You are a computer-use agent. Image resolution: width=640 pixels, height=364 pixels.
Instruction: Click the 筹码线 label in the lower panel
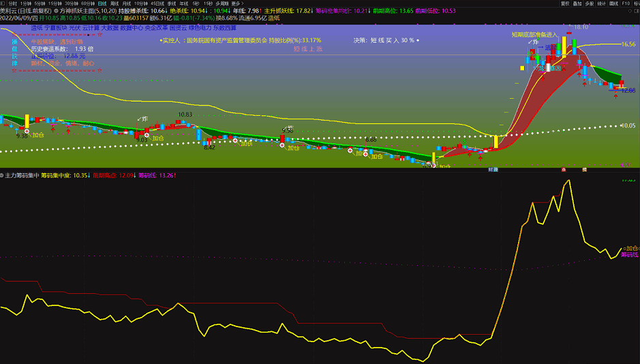click(629, 255)
